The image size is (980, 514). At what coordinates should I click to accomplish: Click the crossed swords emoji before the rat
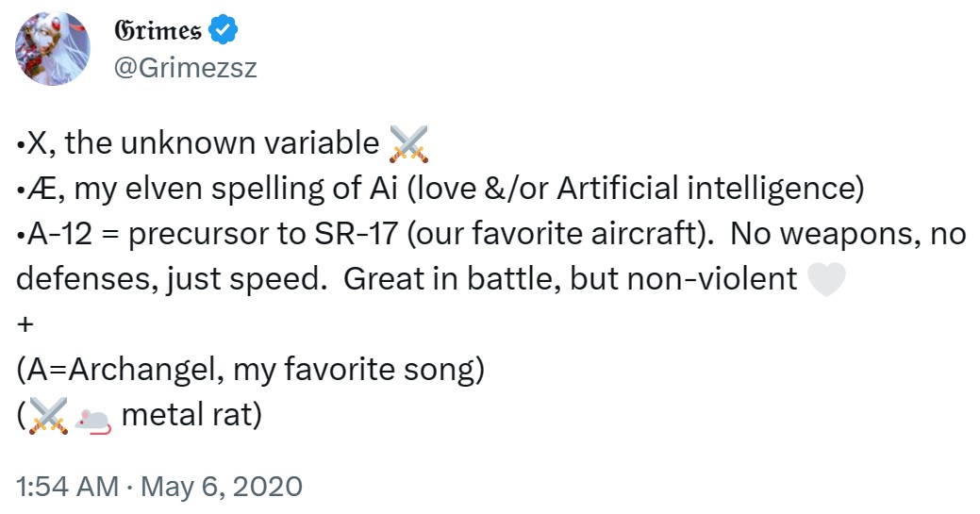tap(49, 416)
